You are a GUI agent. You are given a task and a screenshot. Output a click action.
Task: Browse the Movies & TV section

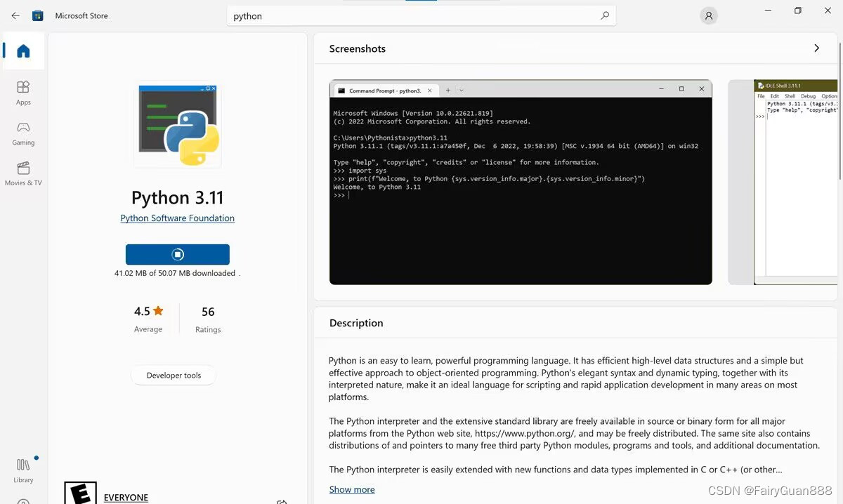[23, 173]
